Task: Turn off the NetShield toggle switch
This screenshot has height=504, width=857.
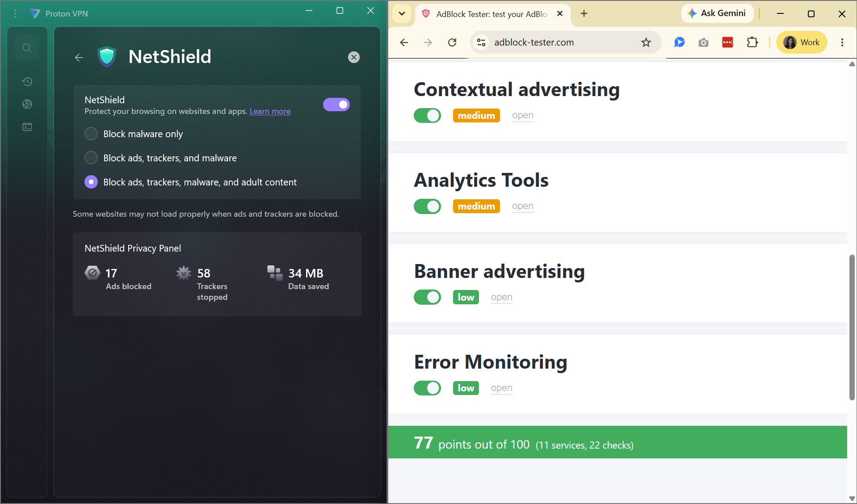Action: tap(336, 105)
